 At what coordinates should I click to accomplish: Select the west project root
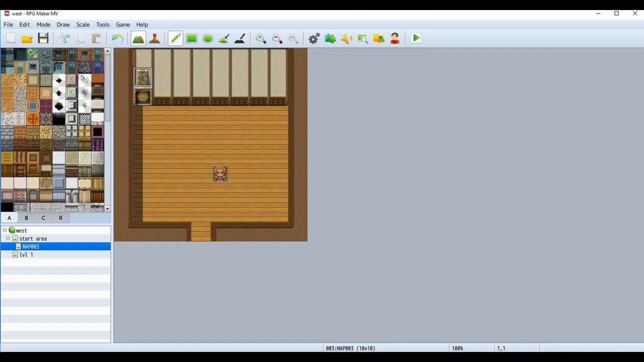pos(22,231)
